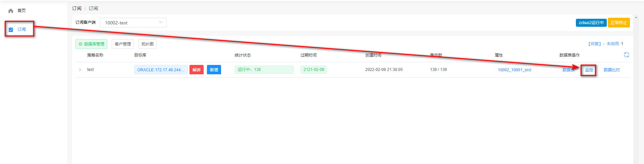Image resolution: width=644 pixels, height=164 pixels.
Task: Click the gear icon on 数据库管理
Action: tap(80, 44)
